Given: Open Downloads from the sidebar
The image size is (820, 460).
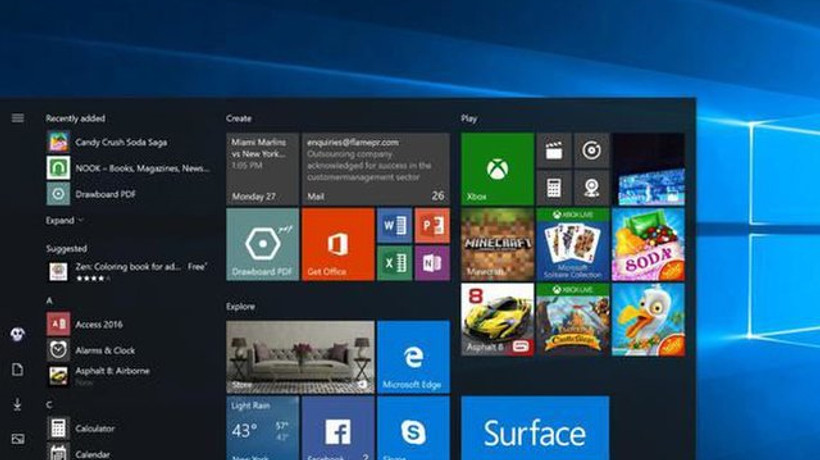Looking at the screenshot, I should pyautogui.click(x=17, y=404).
